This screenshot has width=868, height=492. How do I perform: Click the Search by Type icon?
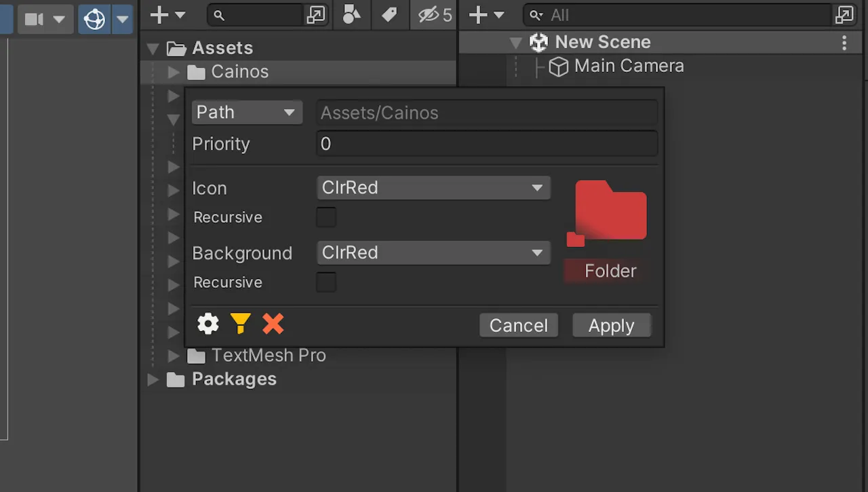point(351,15)
